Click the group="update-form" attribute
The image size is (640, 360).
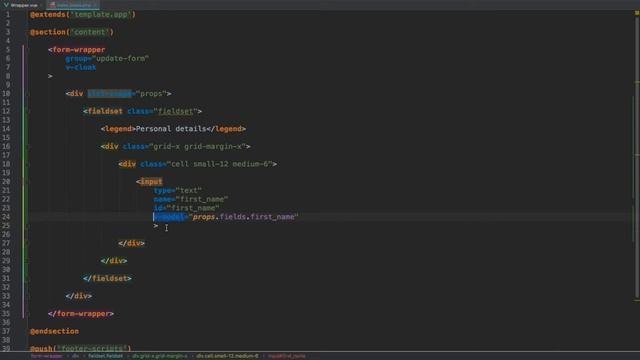point(107,58)
